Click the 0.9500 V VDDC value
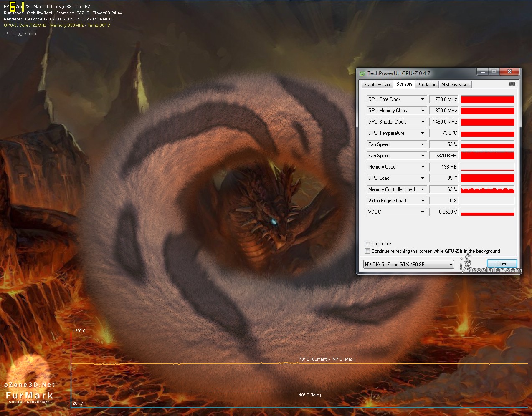532x416 pixels. tap(444, 212)
